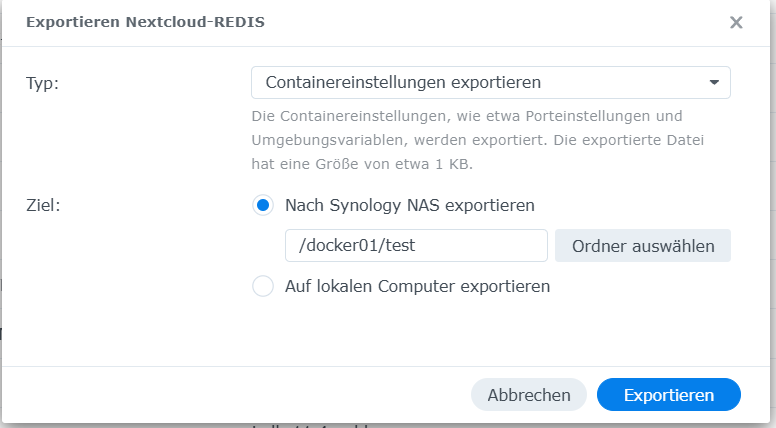Close the Exportieren Nextcloud-REDIS dialog
Viewport: 776px width, 428px height.
coord(736,22)
